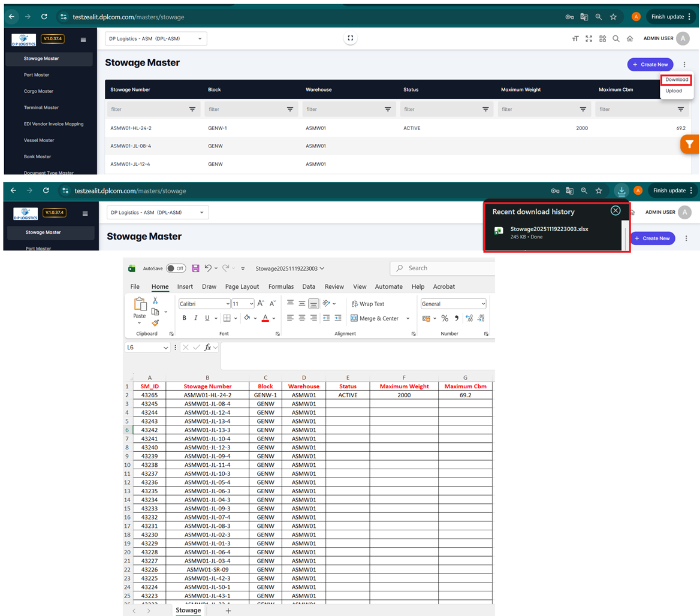700x616 pixels.
Task: Toggle the AutoSave switch
Action: click(176, 268)
